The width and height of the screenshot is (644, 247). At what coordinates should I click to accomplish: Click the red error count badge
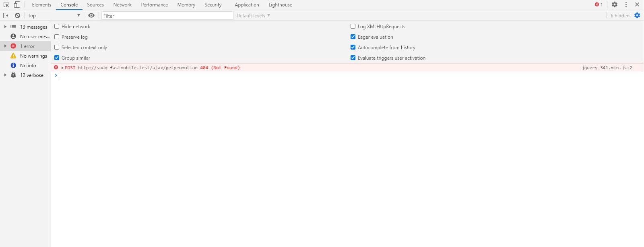coord(599,5)
